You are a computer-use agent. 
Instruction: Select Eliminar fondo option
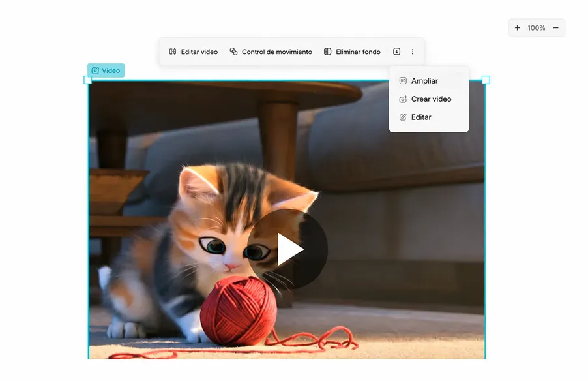coord(352,52)
